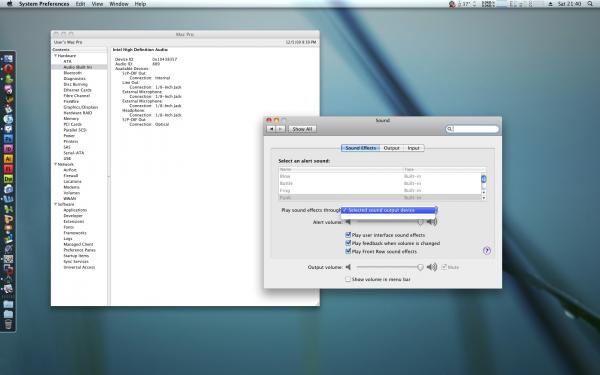Launch Illustrator (Ai) from the dock

(8, 158)
